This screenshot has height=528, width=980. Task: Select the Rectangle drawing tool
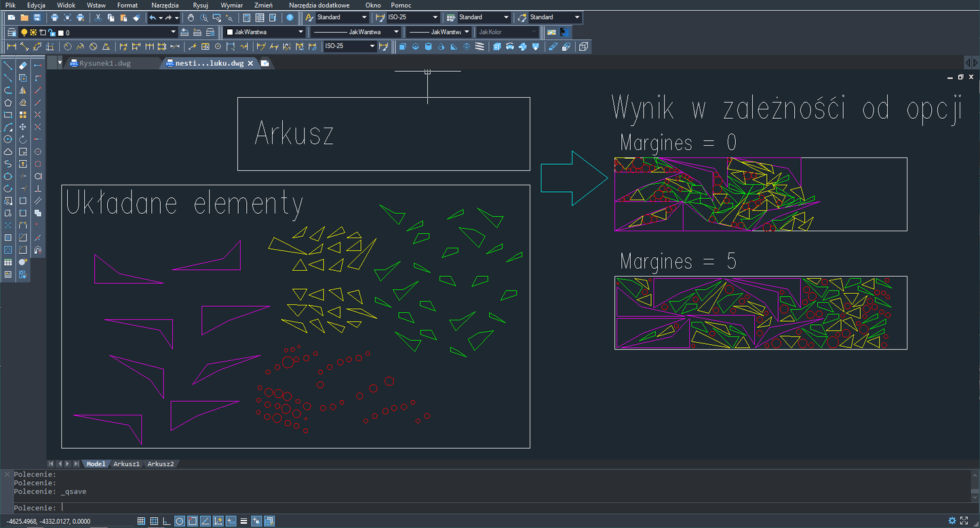(8, 115)
